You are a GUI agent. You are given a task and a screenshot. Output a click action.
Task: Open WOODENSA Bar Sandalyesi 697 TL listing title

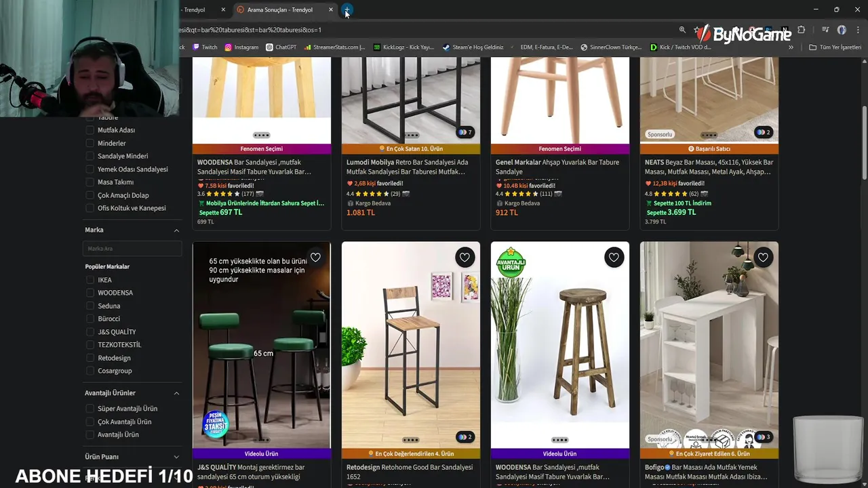(254, 167)
